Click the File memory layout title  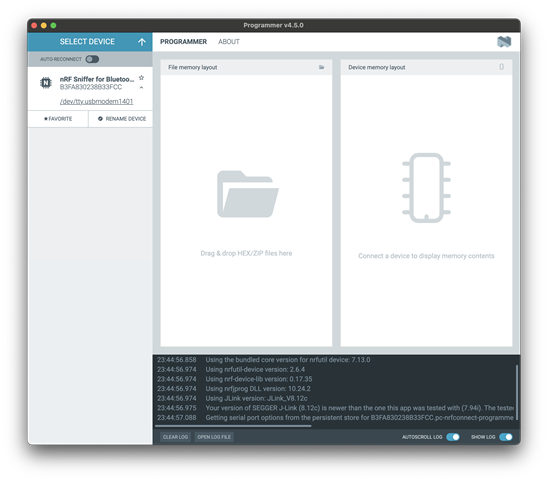click(193, 67)
